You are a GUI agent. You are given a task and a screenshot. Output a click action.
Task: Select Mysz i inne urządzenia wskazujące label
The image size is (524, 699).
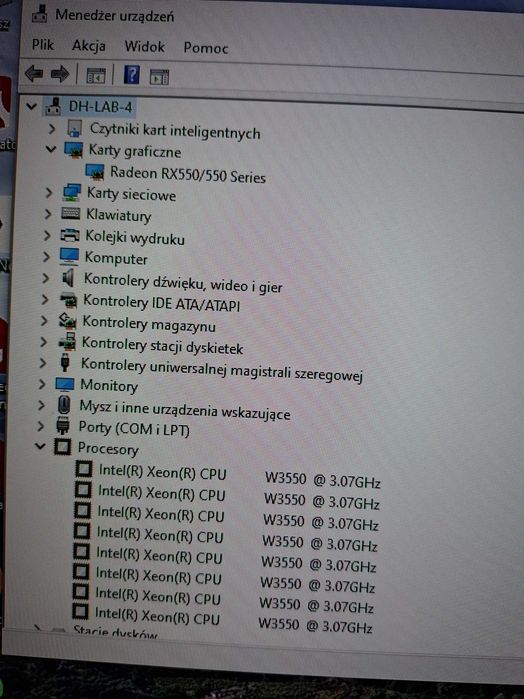[185, 410]
